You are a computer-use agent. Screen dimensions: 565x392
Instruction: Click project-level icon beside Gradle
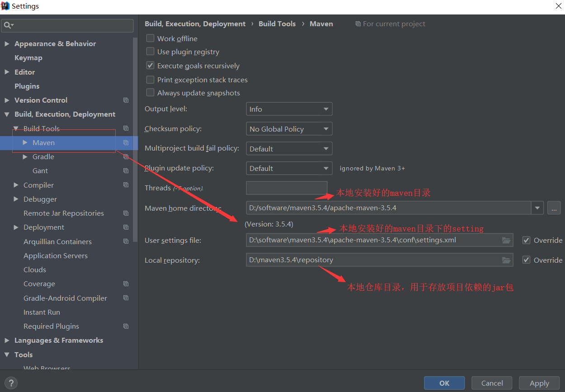(126, 157)
